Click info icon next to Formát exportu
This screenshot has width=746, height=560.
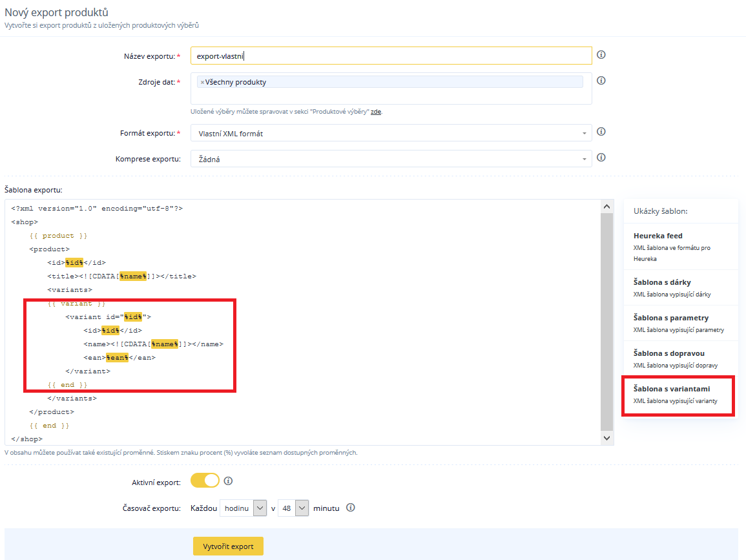(x=601, y=132)
